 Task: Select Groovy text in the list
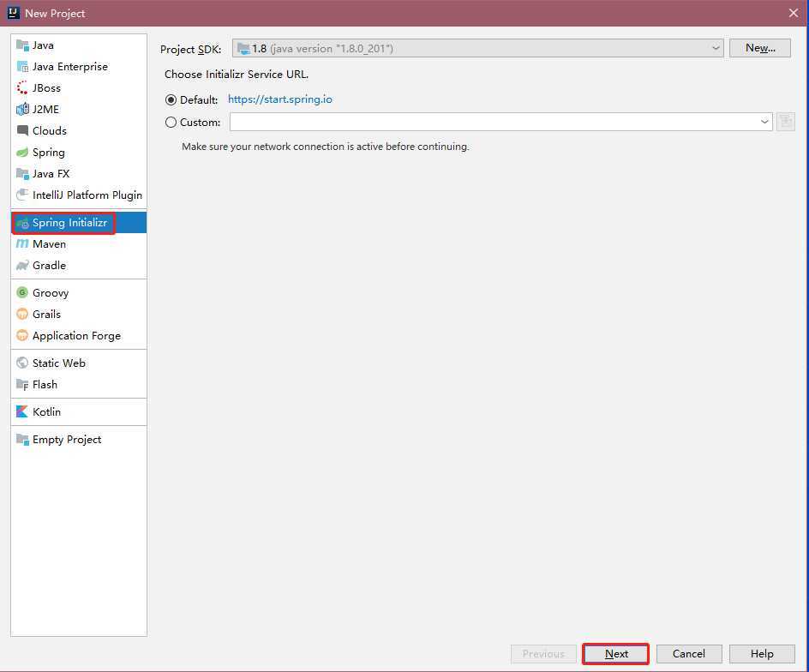point(51,293)
